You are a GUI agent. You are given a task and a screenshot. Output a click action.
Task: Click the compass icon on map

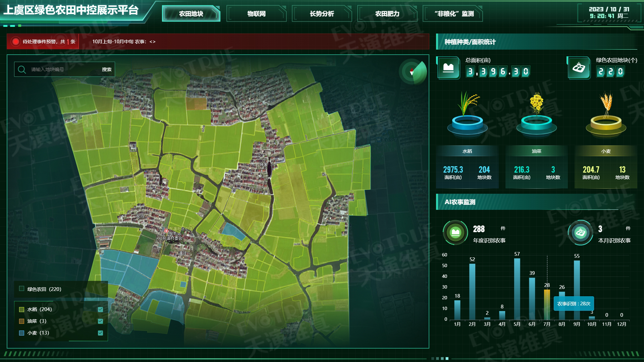point(412,71)
